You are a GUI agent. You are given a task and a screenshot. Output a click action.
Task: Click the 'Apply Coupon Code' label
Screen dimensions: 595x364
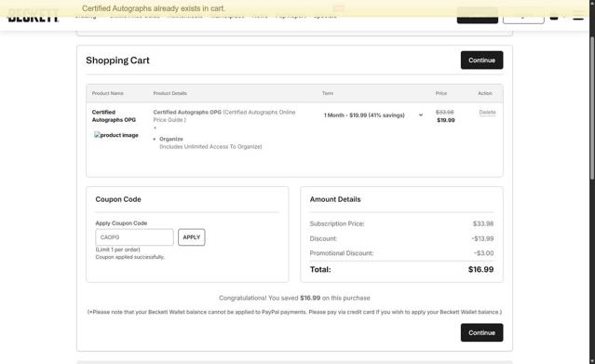(x=121, y=223)
